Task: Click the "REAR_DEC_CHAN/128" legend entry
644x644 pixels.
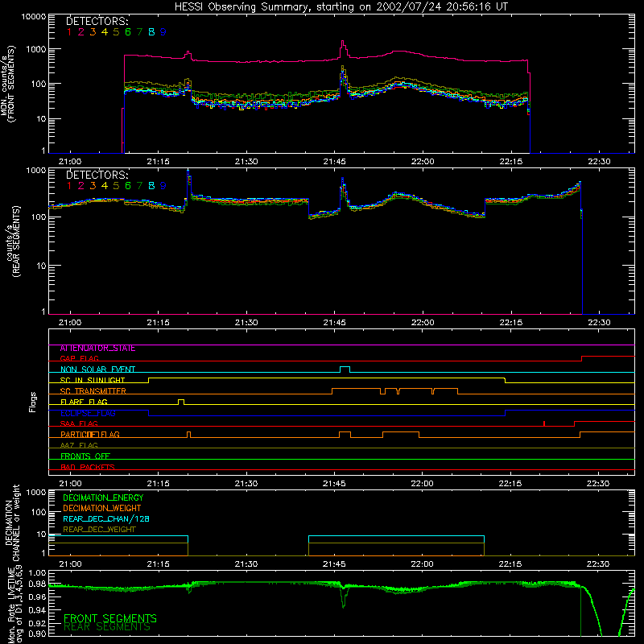Action: point(106,518)
